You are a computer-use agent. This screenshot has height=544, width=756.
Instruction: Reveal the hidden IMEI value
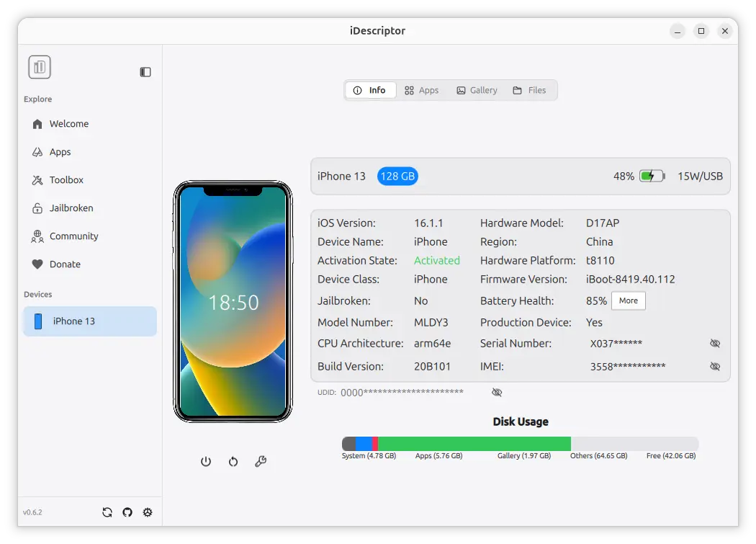(715, 366)
